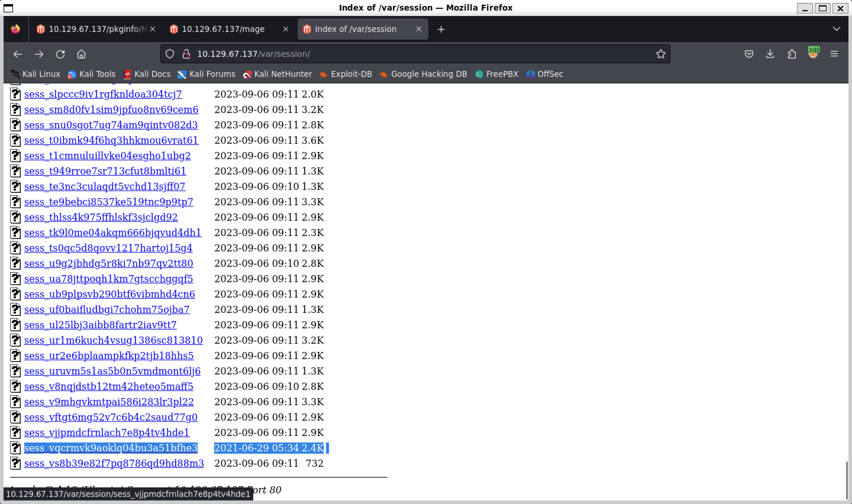Switch to 10.129.67.137/mage tab
Viewport: 852px width, 504px height.
[x=223, y=29]
